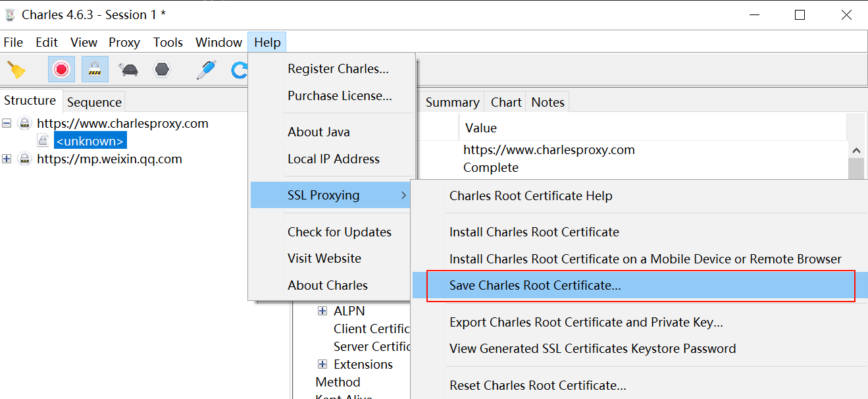Switch to the Sequence tab
Image resolution: width=868 pixels, height=399 pixels.
[94, 102]
